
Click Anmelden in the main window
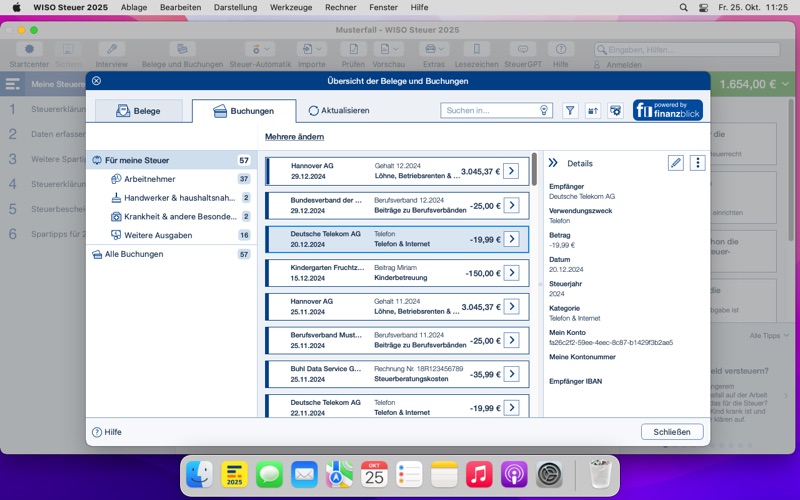point(618,65)
